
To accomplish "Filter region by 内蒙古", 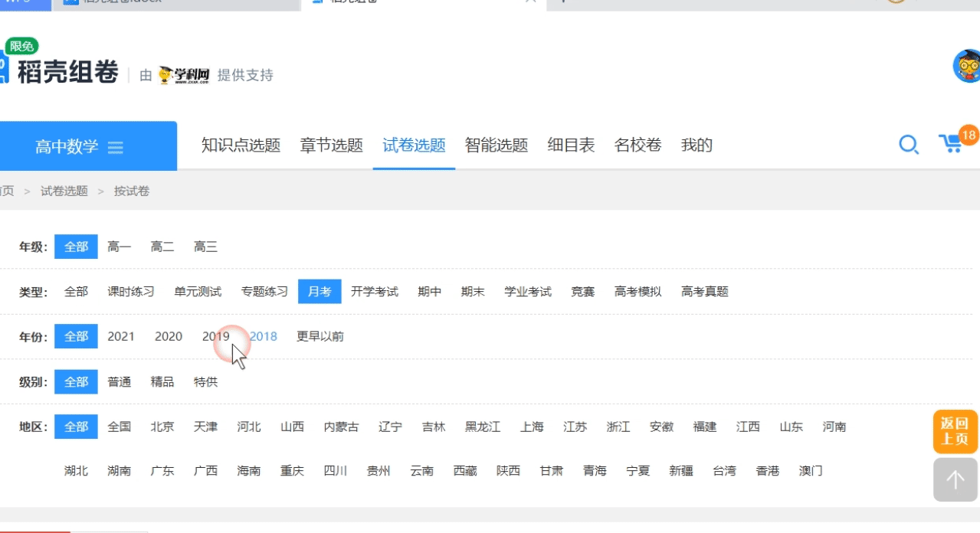I will coord(341,427).
